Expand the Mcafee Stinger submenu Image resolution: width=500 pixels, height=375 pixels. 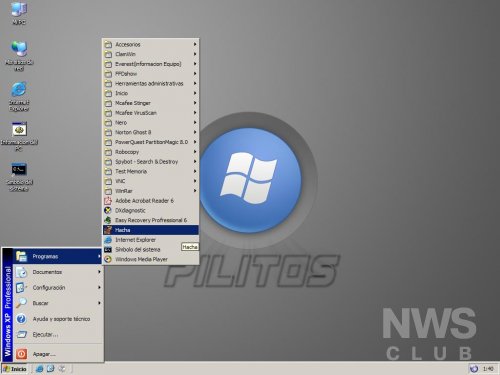pos(151,103)
